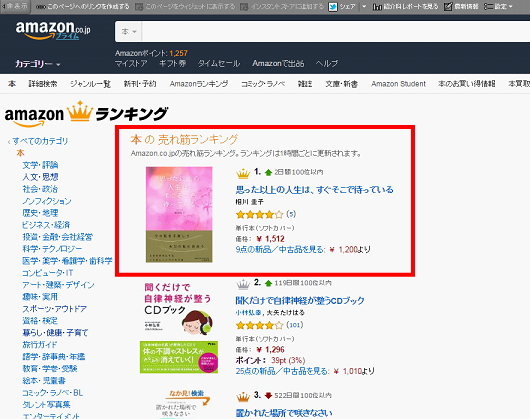Go back to すべてのカテゴリ

[40, 141]
